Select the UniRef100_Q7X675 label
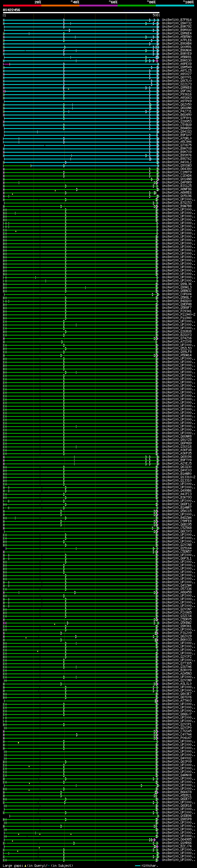The width and height of the screenshot is (197, 868). pyautogui.click(x=176, y=145)
